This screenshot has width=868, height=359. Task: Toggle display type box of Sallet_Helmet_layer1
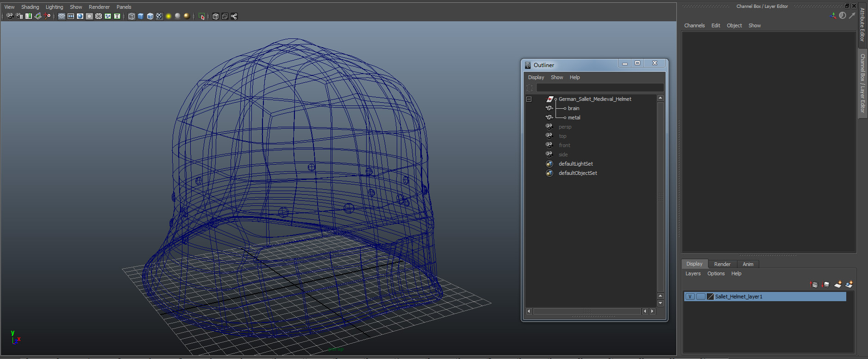[700, 297]
